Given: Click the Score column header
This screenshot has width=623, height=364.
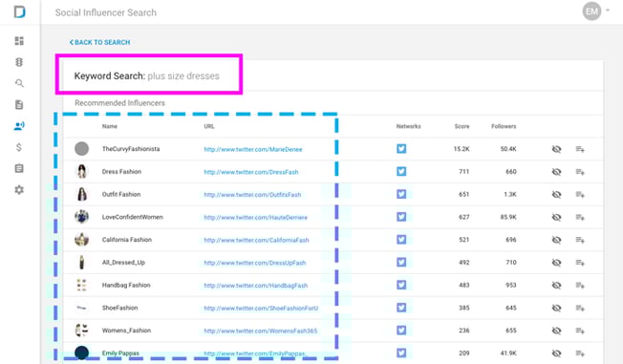Looking at the screenshot, I should (x=462, y=126).
